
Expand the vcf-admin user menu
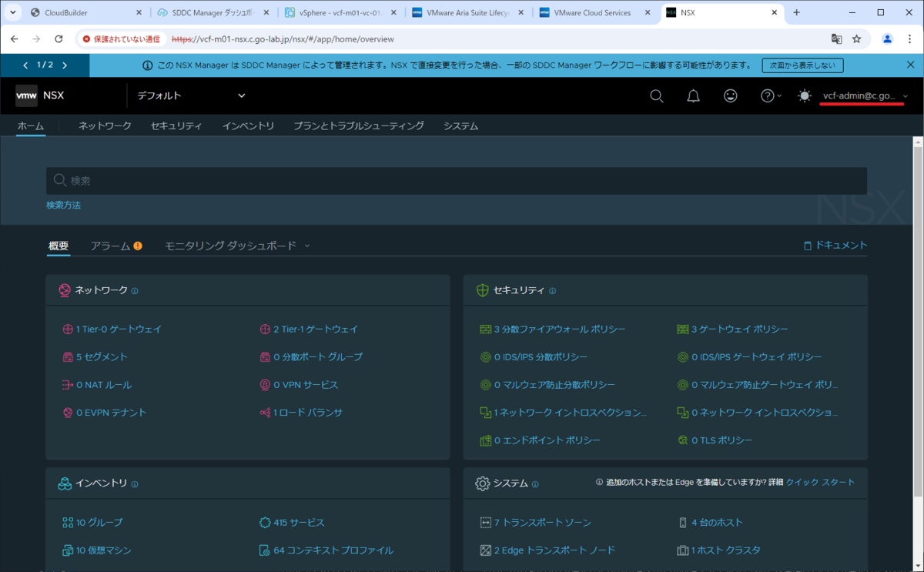pyautogui.click(x=865, y=95)
